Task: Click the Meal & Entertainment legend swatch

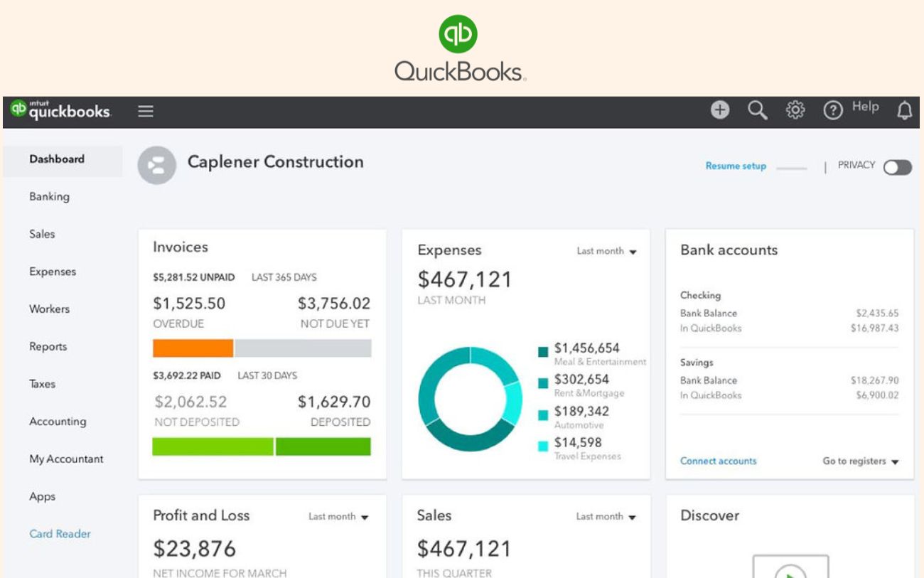Action: pyautogui.click(x=543, y=352)
